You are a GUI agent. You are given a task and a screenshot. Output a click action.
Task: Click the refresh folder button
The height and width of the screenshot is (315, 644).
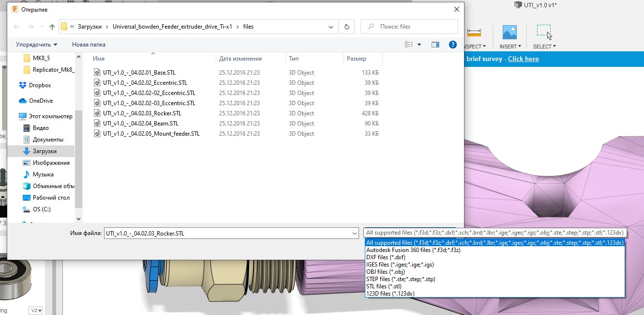(x=346, y=27)
